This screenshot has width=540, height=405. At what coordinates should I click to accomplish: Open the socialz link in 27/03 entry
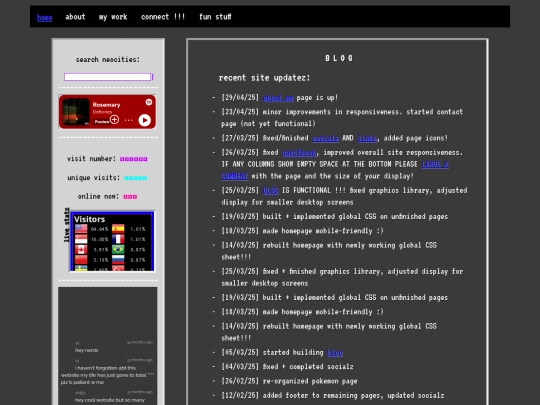[325, 138]
